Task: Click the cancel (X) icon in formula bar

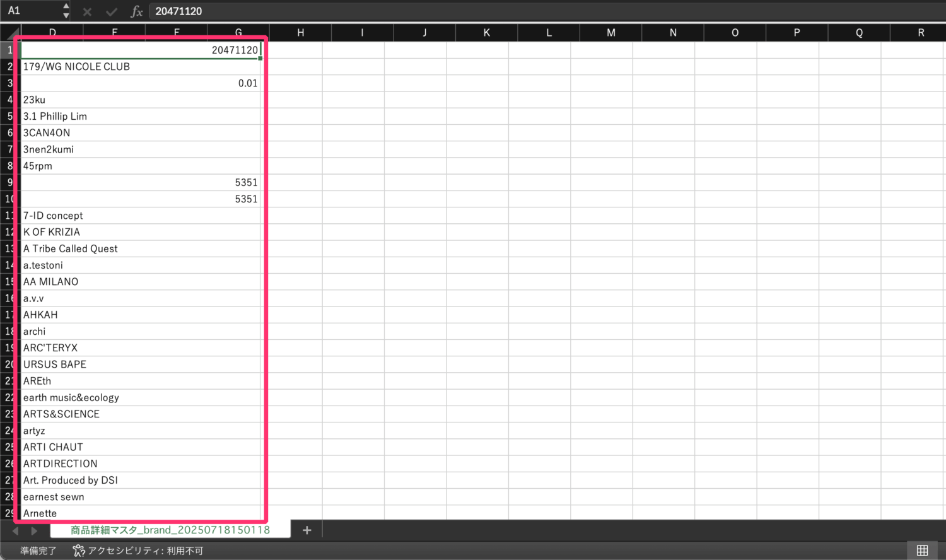Action: click(x=88, y=11)
